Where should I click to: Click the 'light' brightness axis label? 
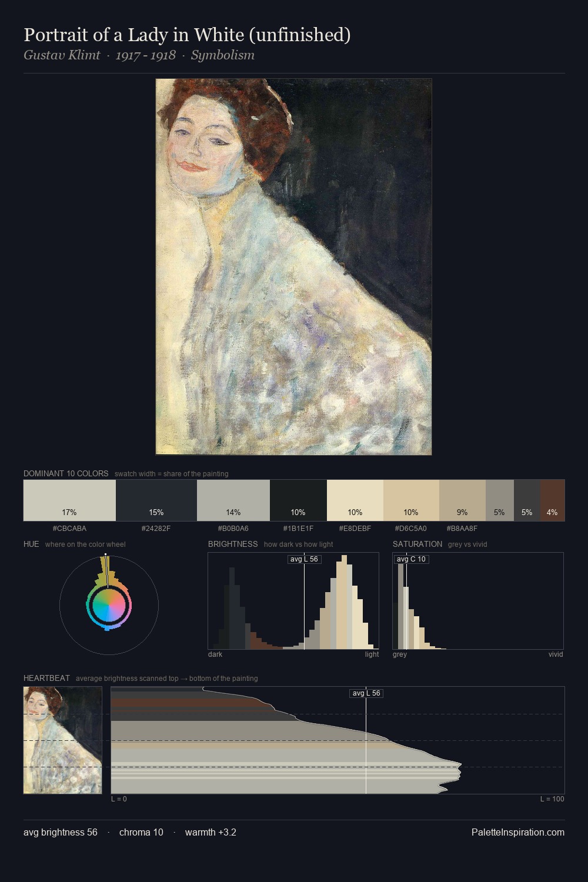(x=372, y=654)
